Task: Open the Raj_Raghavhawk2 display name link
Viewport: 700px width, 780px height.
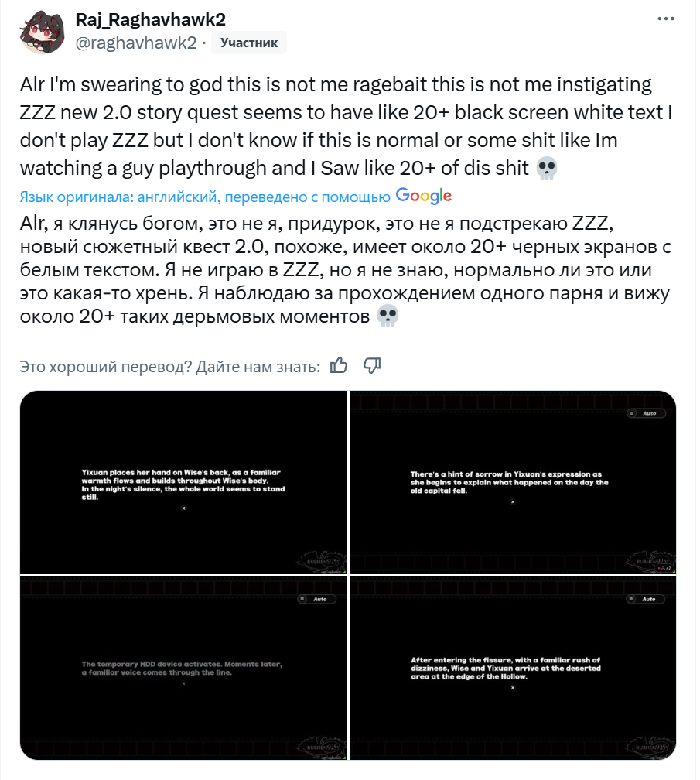Action: tap(150, 19)
